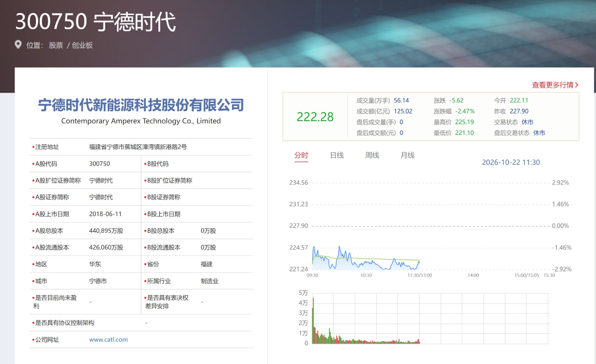Click the 所属行业 value 制造业
This screenshot has width=596, height=364.
click(x=210, y=281)
